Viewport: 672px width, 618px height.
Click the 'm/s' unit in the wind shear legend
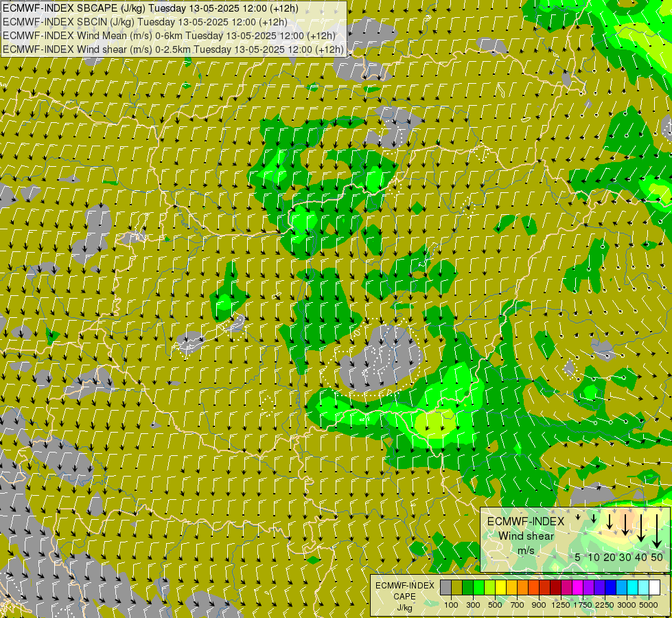pyautogui.click(x=526, y=551)
